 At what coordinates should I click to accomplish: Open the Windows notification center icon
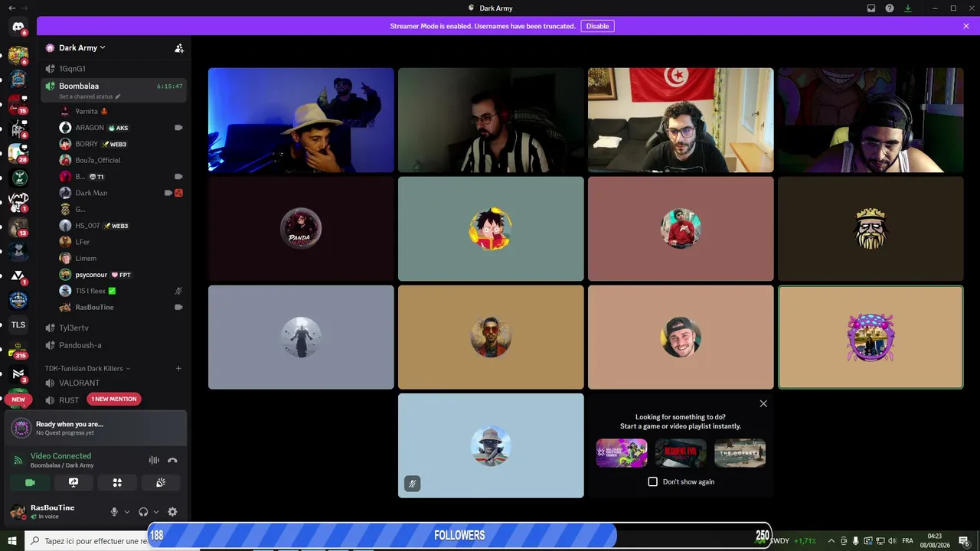964,541
